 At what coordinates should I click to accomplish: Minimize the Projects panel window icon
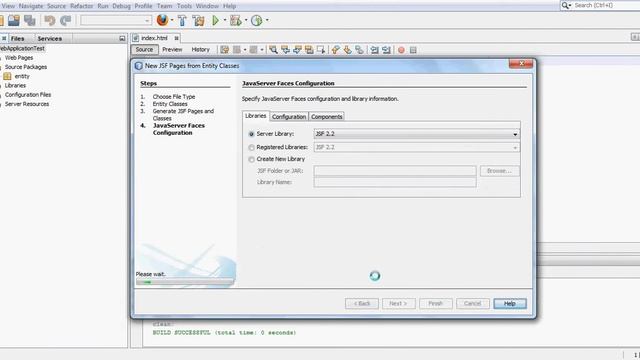click(x=122, y=38)
